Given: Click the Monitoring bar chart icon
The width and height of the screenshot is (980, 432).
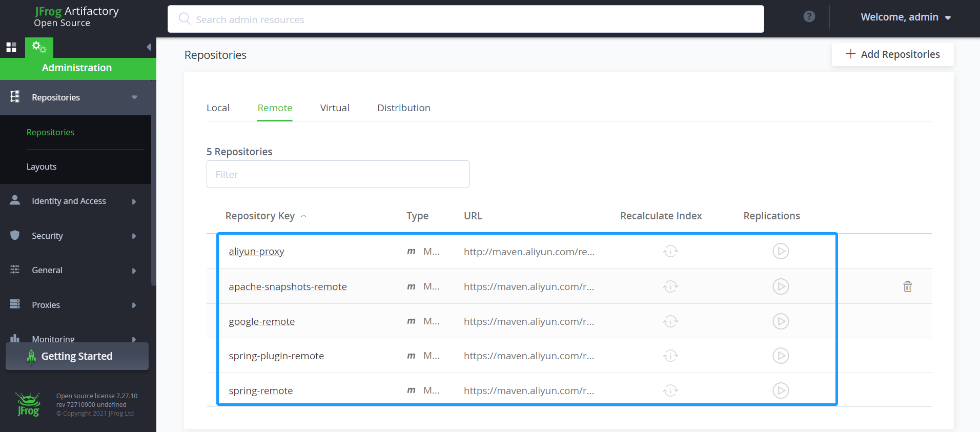Looking at the screenshot, I should point(15,338).
